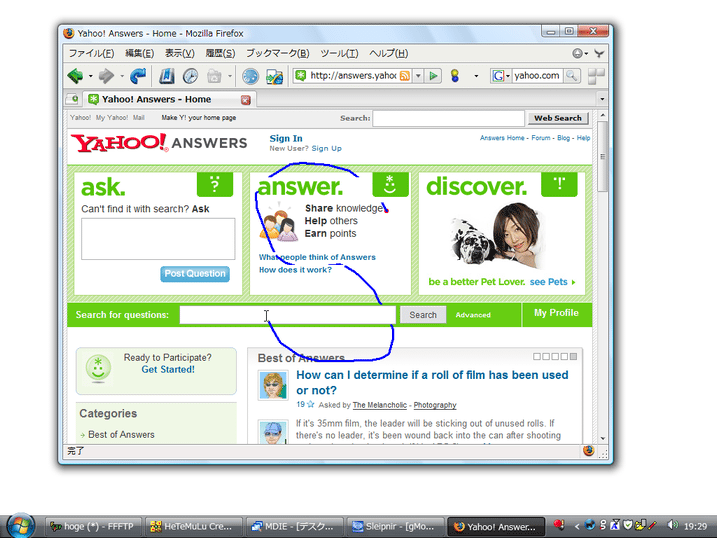Click the green question mark ask icon

pyautogui.click(x=215, y=185)
